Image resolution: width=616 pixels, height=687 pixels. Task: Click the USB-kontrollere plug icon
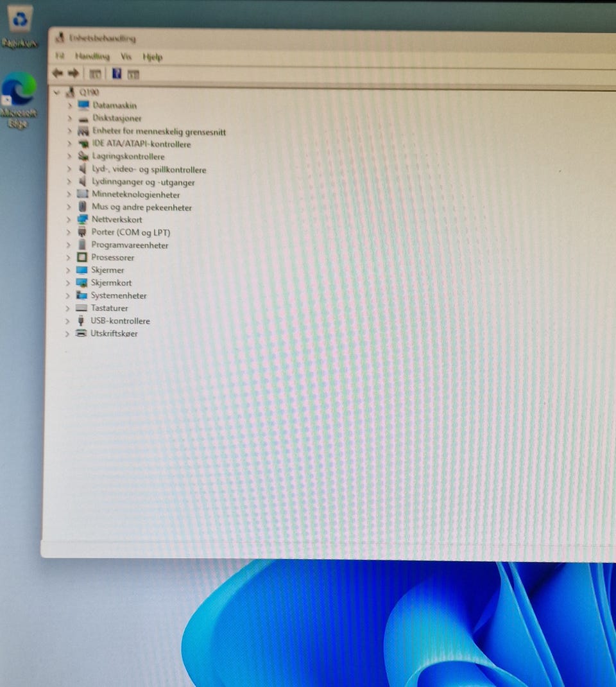tap(81, 320)
